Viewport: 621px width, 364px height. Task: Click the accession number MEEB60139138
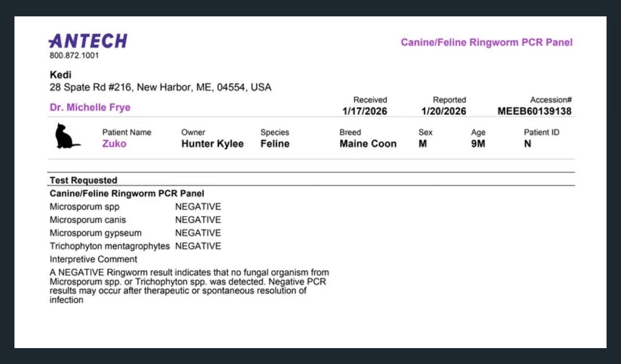click(x=535, y=111)
